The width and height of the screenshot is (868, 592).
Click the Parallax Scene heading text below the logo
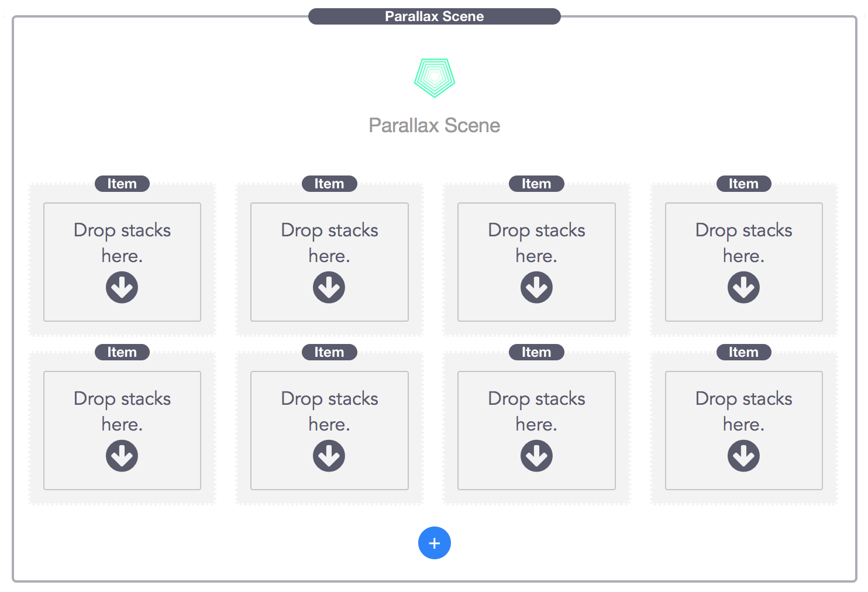434,125
